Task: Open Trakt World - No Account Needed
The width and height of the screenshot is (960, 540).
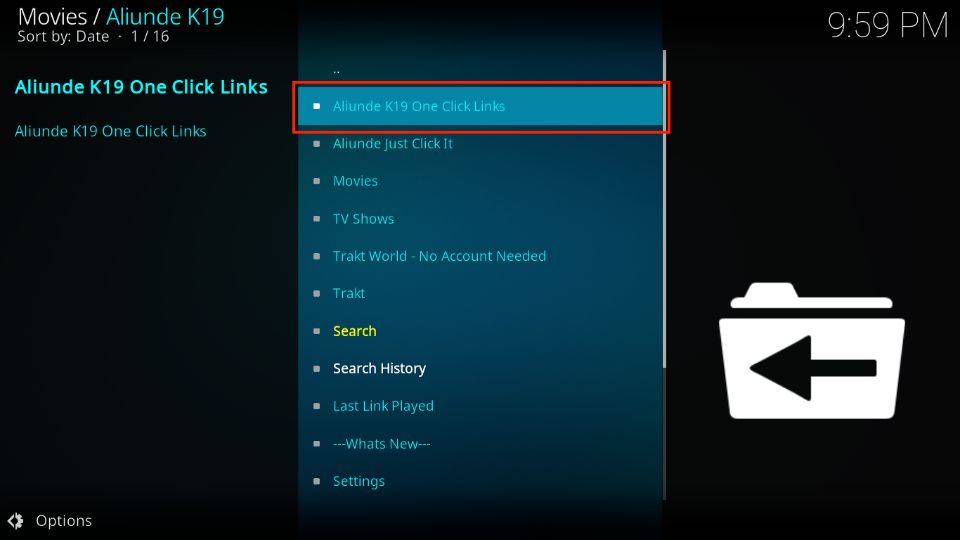Action: tap(480, 256)
